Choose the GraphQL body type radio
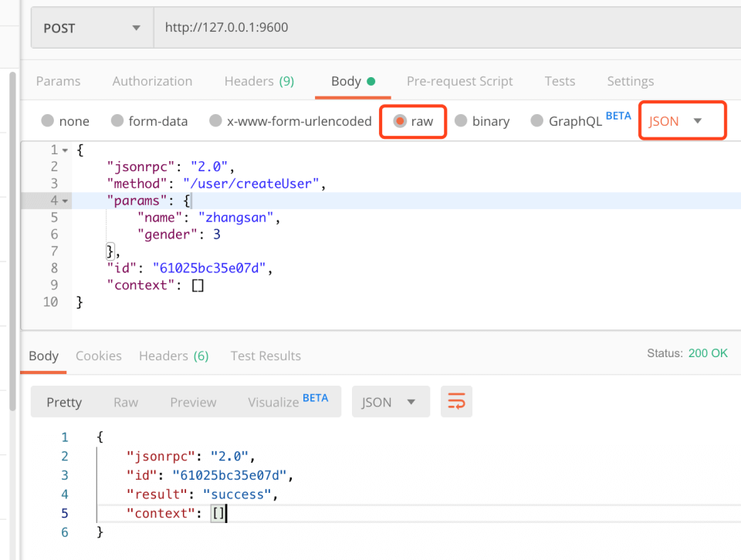Image resolution: width=741 pixels, height=560 pixels. [537, 121]
